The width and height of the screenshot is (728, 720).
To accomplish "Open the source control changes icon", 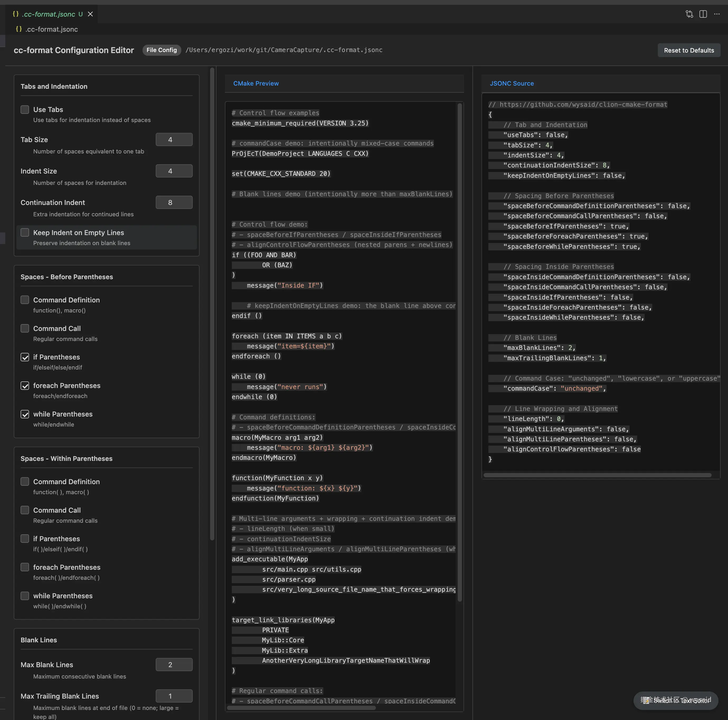I will (x=689, y=14).
